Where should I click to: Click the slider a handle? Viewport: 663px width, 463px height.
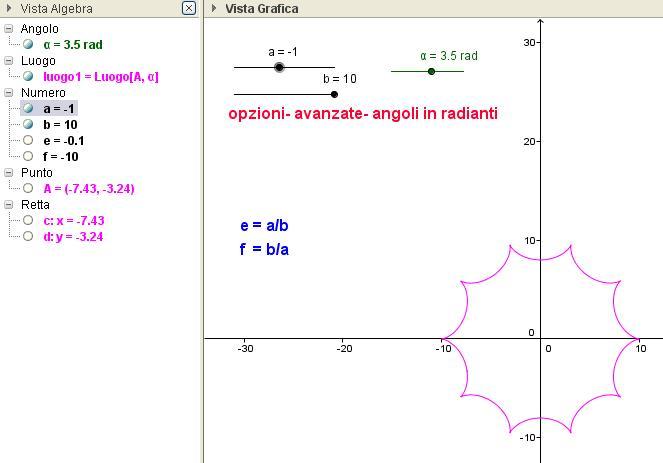pos(279,67)
